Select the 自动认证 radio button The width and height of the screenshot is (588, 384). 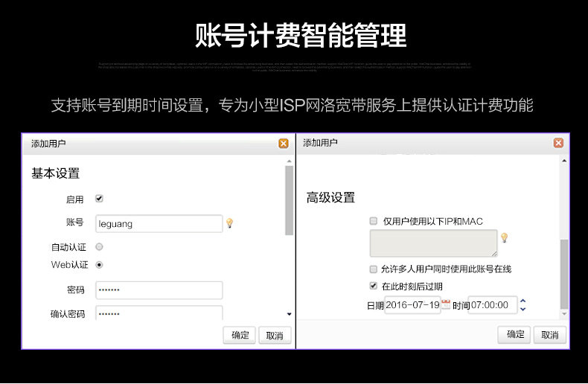99,247
